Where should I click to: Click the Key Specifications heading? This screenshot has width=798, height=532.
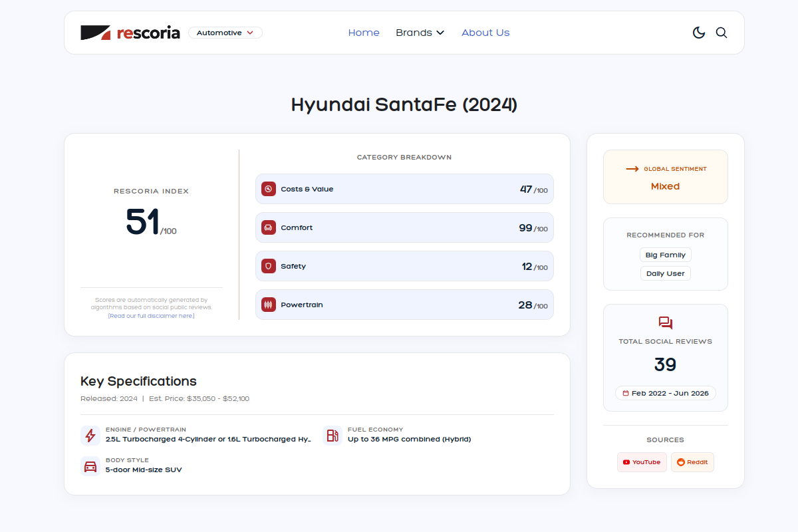[138, 381]
